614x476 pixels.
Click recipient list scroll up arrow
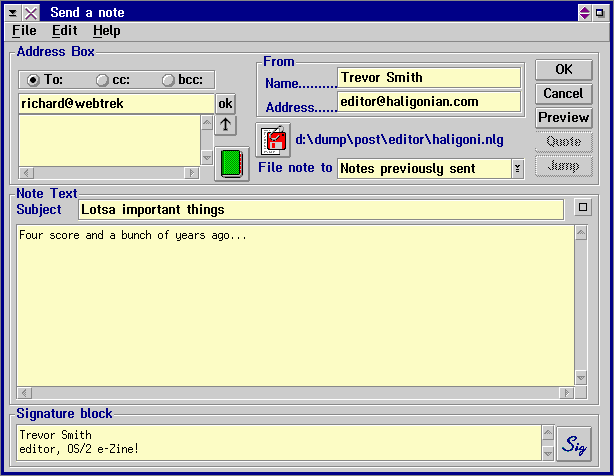pyautogui.click(x=207, y=123)
